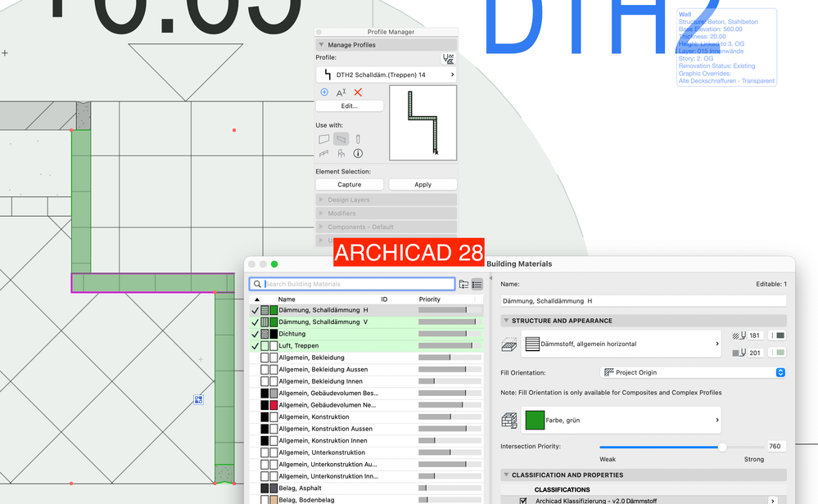Select the Wall use-with icon
The width and height of the screenshot is (818, 504).
click(x=324, y=139)
